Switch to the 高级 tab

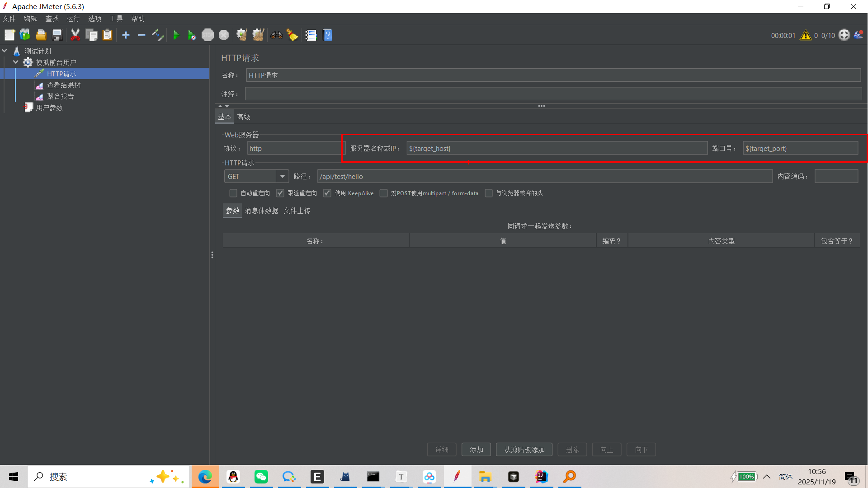click(x=243, y=117)
